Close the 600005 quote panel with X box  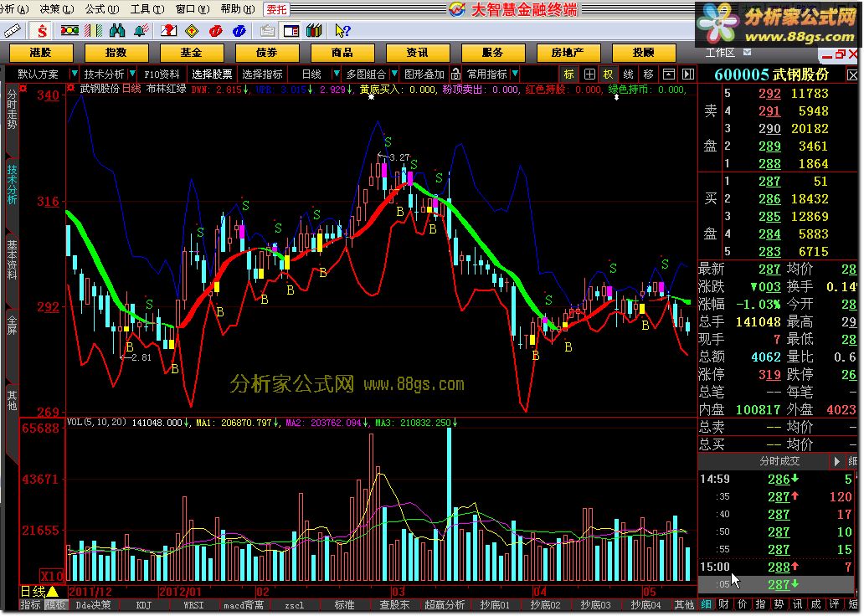coord(853,74)
